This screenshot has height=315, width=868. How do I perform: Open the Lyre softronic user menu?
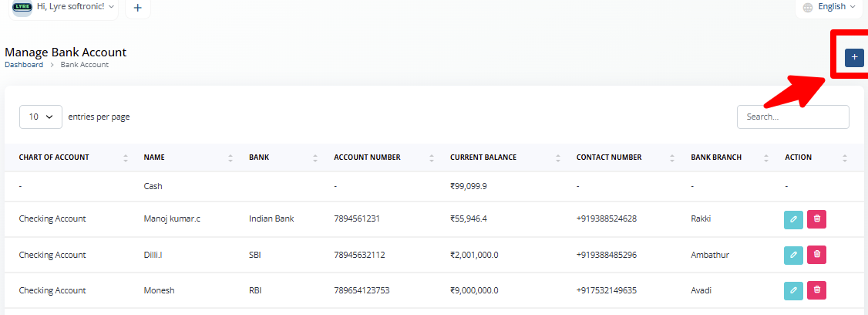[x=64, y=7]
